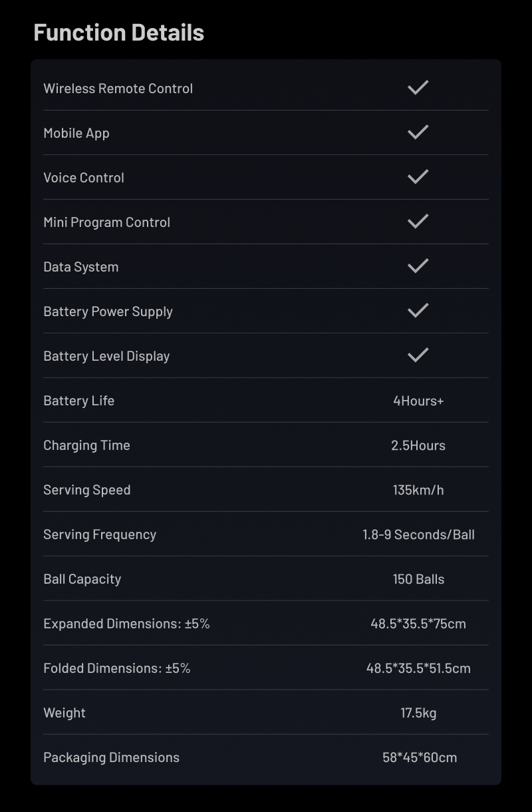Click the Battery Level Display checkmark
The height and width of the screenshot is (812, 532).
(418, 355)
